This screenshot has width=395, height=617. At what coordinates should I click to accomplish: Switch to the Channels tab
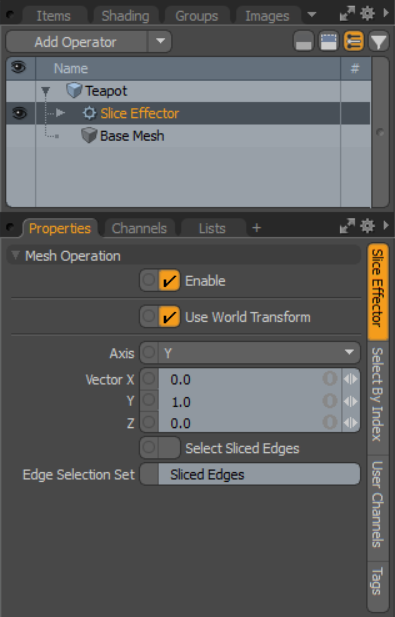[139, 228]
